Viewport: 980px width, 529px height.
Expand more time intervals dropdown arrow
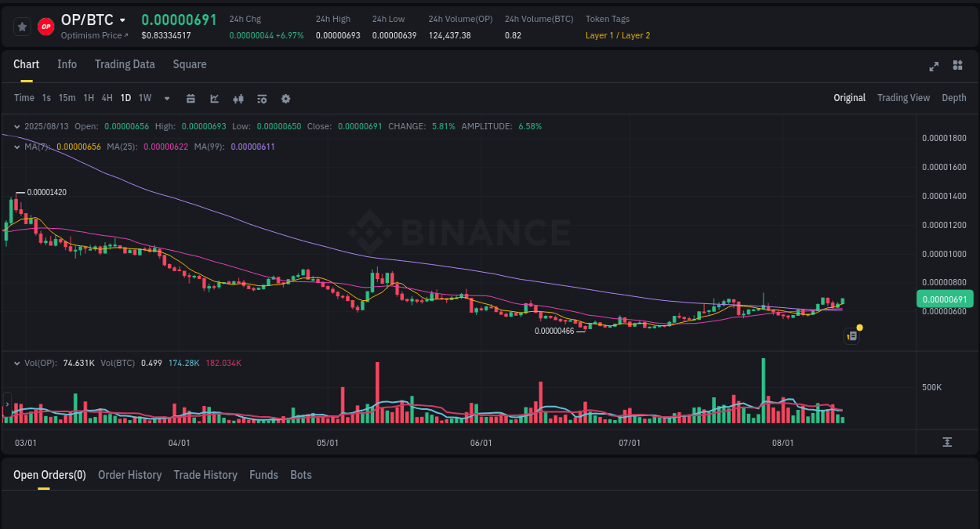coord(167,99)
